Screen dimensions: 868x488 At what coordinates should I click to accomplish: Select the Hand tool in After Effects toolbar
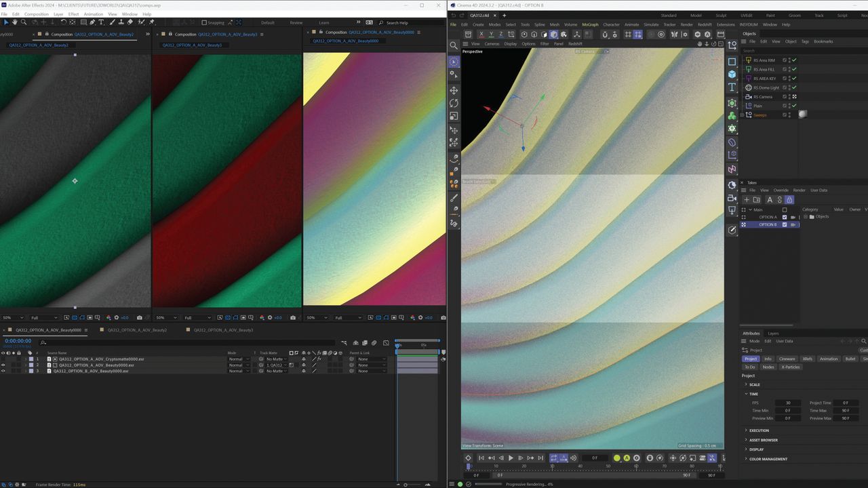coord(15,22)
